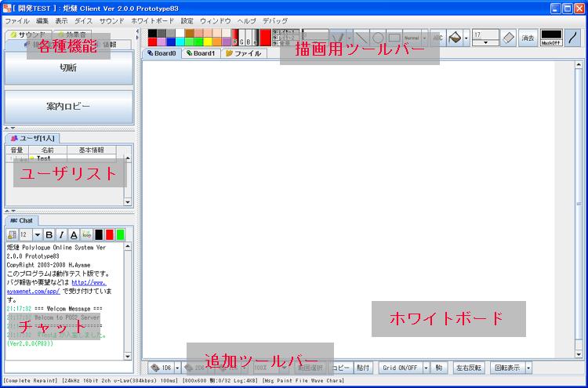The image size is (588, 388).
Task: Click the 切断 disconnect button
Action: point(69,68)
